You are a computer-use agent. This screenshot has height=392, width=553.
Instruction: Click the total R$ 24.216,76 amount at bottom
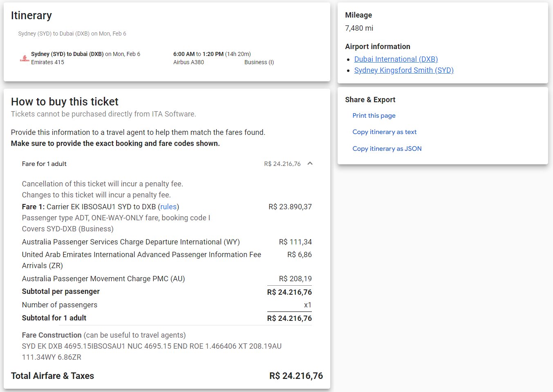[296, 376]
